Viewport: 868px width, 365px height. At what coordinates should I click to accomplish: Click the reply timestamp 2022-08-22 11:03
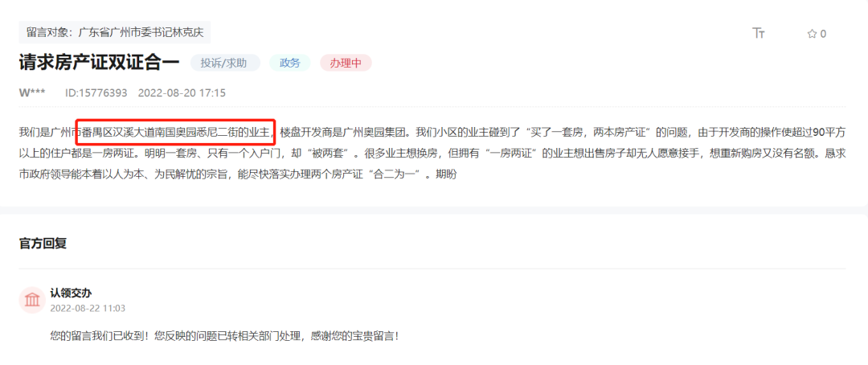88,308
